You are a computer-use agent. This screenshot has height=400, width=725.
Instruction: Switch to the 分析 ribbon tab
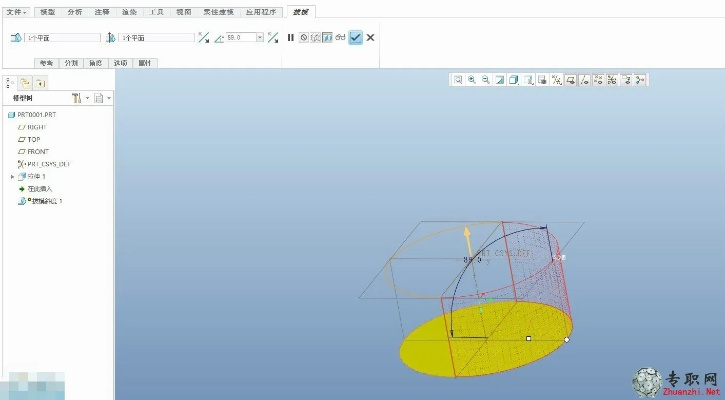pyautogui.click(x=75, y=11)
